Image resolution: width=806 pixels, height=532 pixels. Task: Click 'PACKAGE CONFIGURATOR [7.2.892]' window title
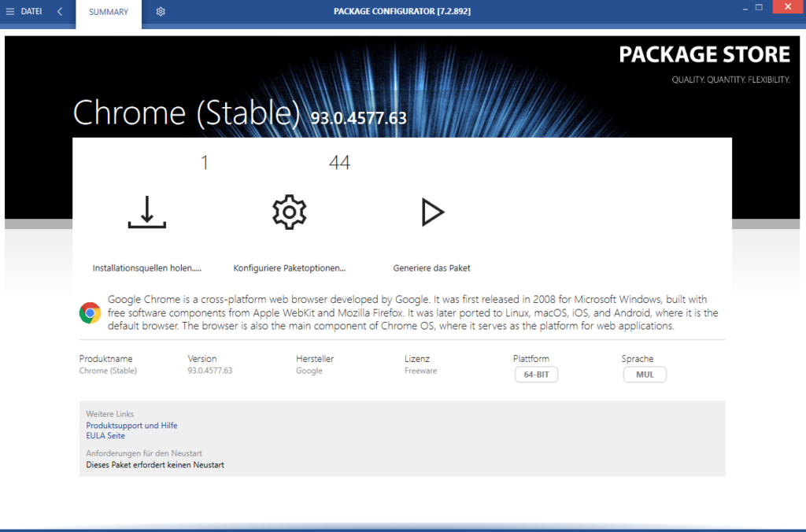click(x=402, y=11)
